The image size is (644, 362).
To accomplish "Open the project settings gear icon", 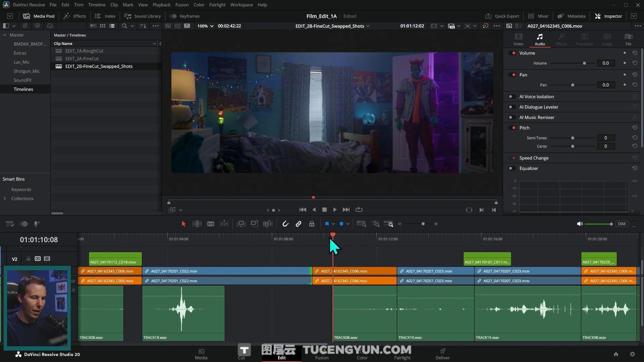I will click(632, 354).
